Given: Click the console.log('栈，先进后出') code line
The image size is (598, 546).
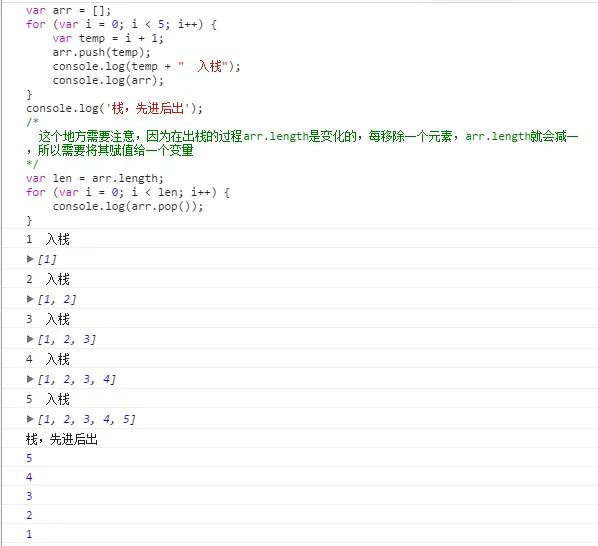Looking at the screenshot, I should click(114, 108).
